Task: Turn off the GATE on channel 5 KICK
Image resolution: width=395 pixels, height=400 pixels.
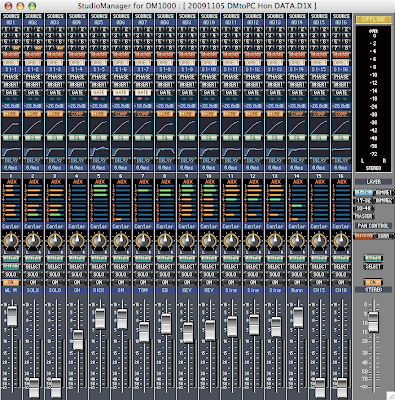Action: pyautogui.click(x=99, y=92)
